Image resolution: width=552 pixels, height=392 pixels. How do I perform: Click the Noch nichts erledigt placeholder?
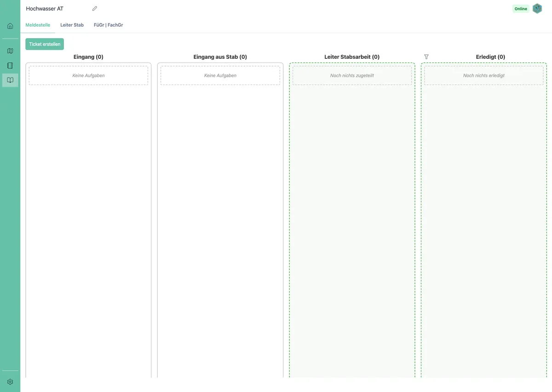[x=483, y=75]
